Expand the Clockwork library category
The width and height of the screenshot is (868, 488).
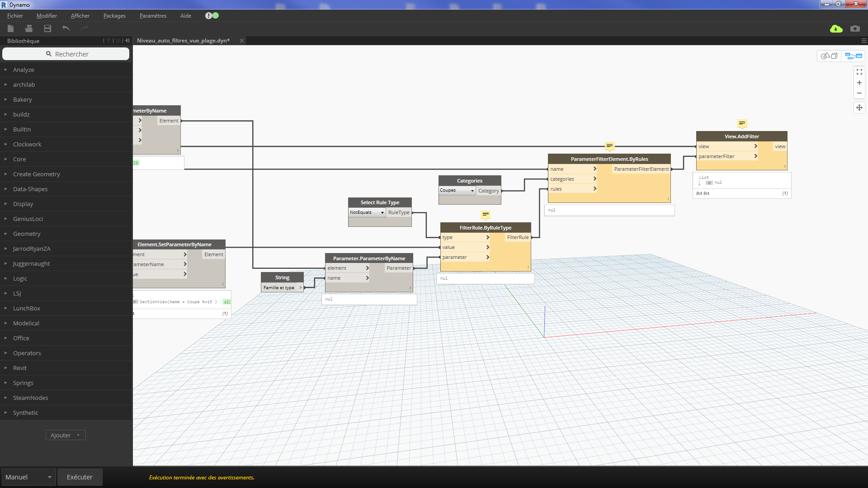point(27,144)
